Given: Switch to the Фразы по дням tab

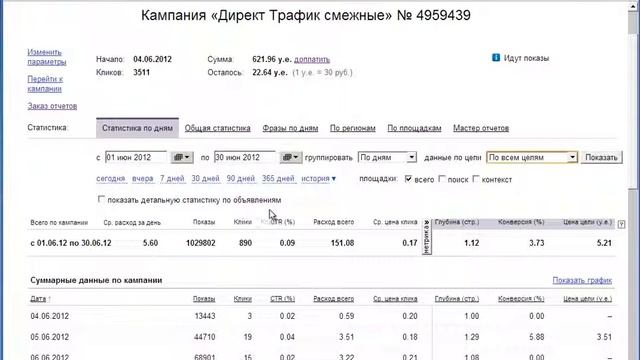Looking at the screenshot, I should coord(290,128).
